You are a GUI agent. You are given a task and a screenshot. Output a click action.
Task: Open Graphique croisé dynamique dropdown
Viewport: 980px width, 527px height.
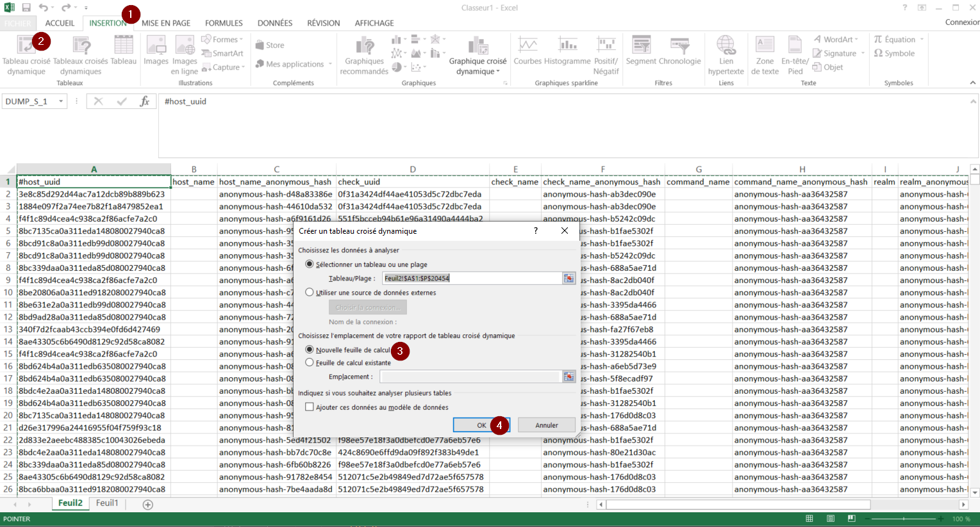click(478, 67)
